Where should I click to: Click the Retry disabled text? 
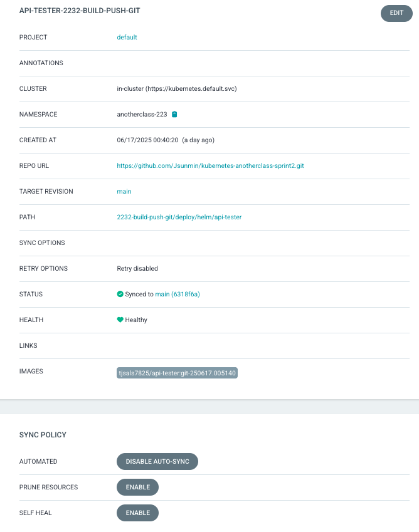click(137, 269)
